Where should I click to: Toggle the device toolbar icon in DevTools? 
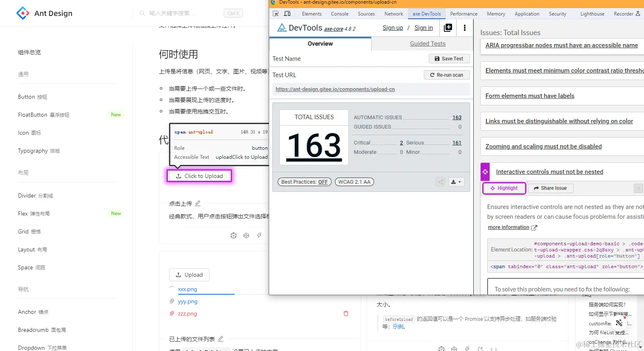pos(287,13)
